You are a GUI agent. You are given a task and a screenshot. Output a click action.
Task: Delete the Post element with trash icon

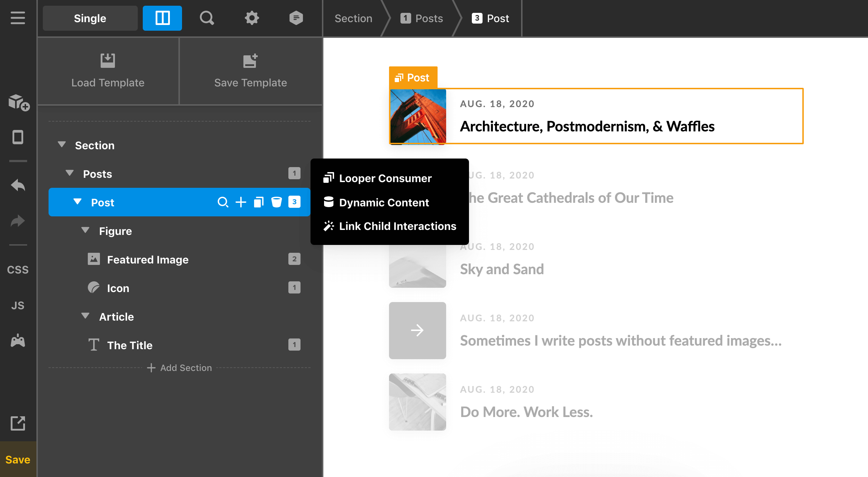point(276,202)
